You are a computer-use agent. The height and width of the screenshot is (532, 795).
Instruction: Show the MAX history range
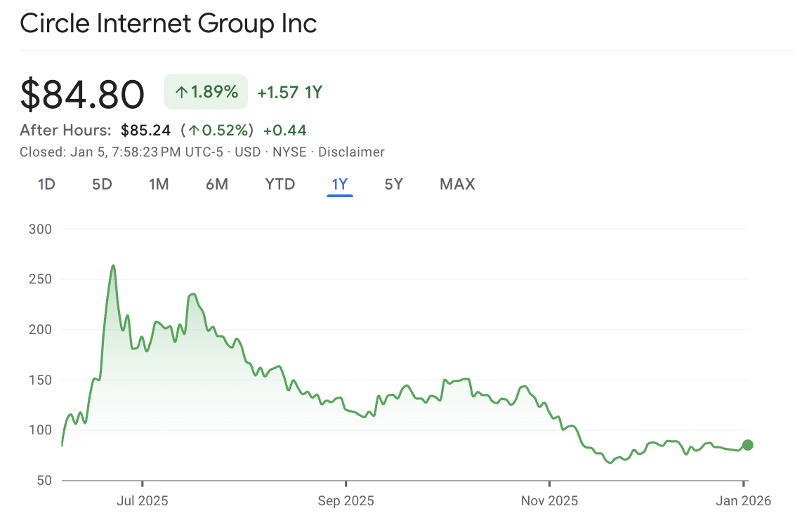tap(457, 185)
